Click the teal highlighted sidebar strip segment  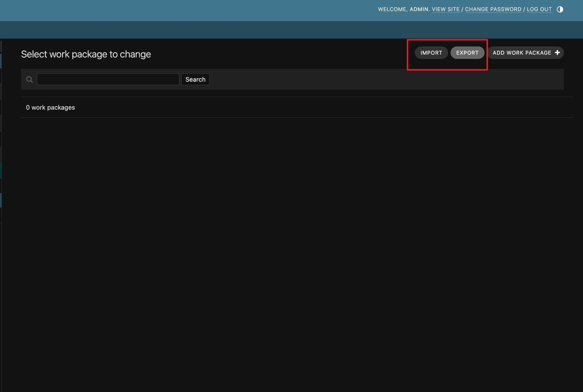pyautogui.click(x=1, y=170)
